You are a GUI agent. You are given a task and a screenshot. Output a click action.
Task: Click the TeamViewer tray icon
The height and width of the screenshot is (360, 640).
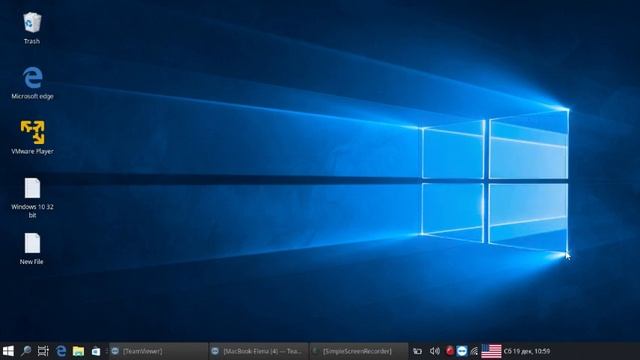pos(462,351)
